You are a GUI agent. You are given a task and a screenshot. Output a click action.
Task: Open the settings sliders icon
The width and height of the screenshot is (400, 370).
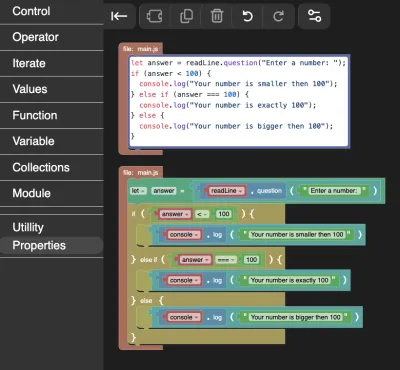coord(314,16)
